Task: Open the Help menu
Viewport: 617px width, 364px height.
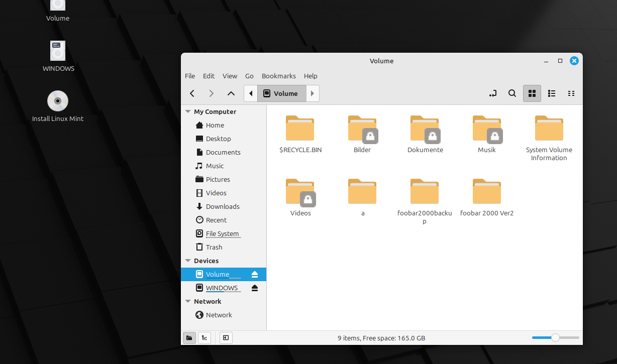Action: pyautogui.click(x=311, y=76)
